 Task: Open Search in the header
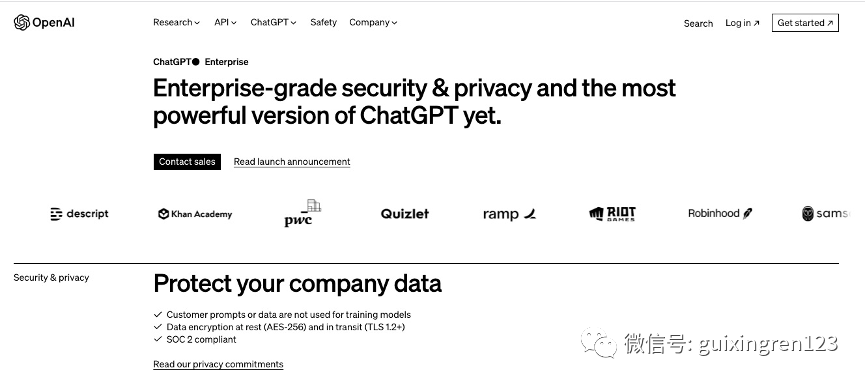698,23
